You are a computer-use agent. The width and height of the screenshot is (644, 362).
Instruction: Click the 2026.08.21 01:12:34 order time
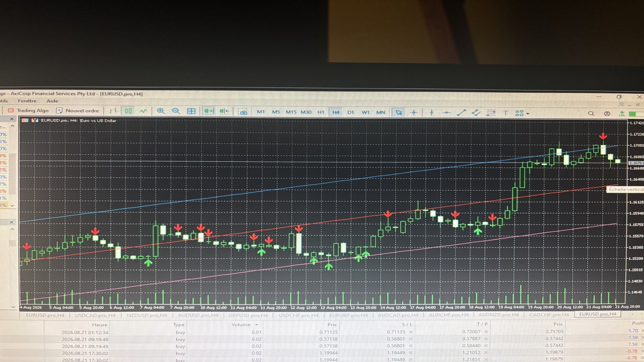tap(85, 333)
